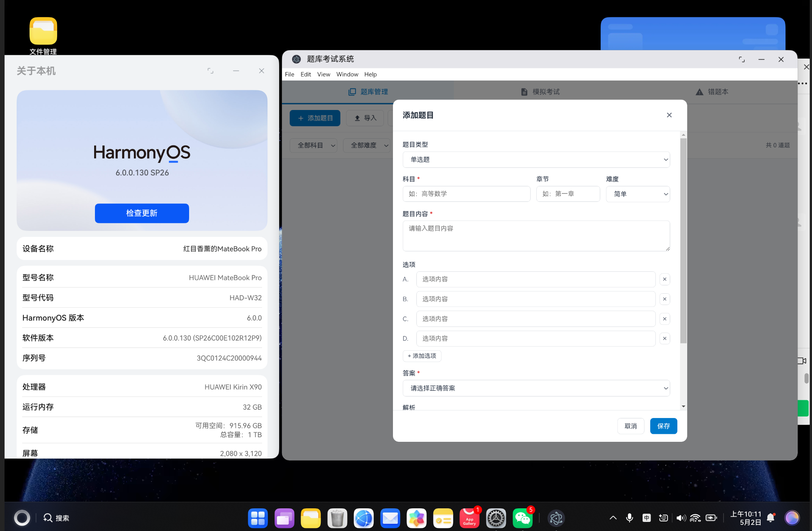Open the Celia assistant orb icon
812x531 pixels.
tap(792, 518)
